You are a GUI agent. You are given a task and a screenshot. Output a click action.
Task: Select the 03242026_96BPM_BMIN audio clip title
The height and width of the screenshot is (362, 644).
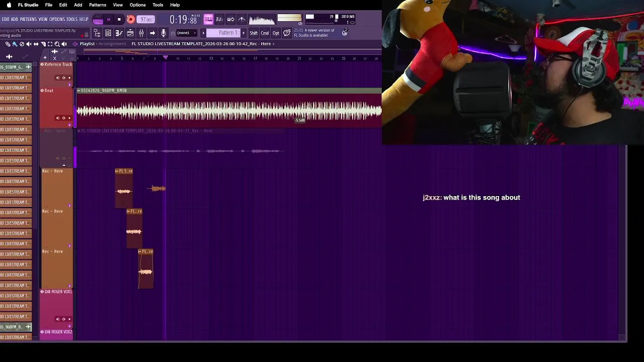click(104, 90)
